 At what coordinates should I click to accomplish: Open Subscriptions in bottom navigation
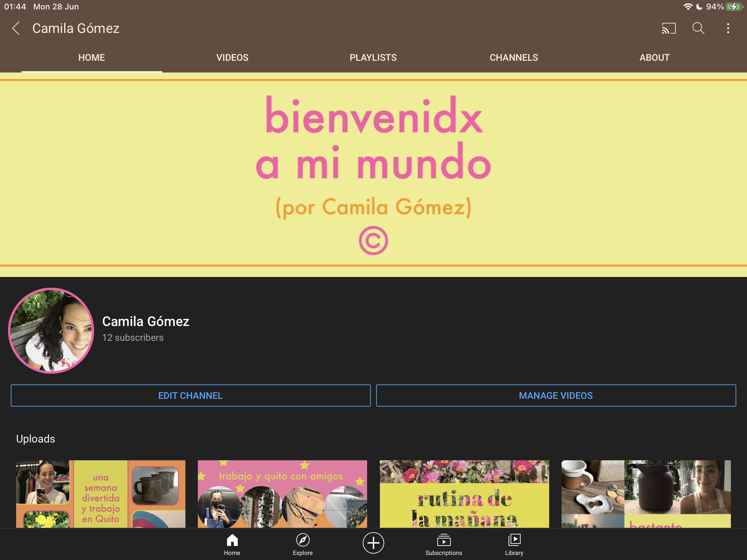(444, 544)
